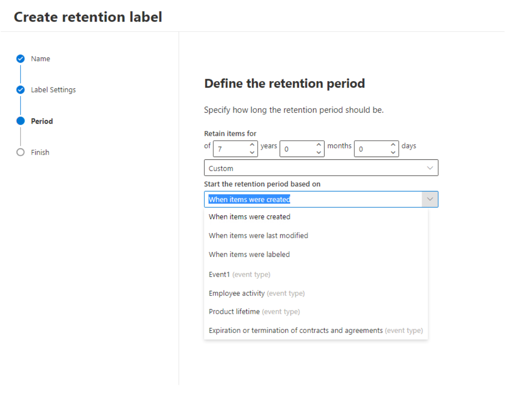Choose 'When items were last modified' option
This screenshot has width=532, height=398.
258,235
